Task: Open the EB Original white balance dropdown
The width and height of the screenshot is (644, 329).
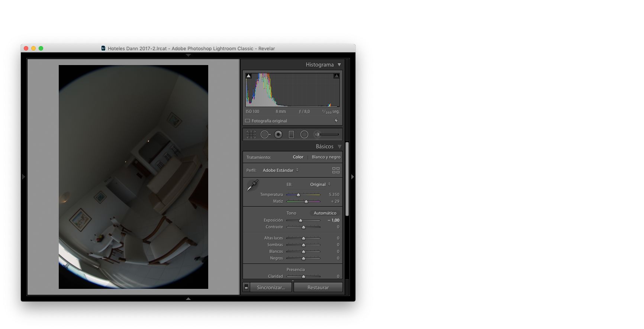Action: click(x=320, y=184)
